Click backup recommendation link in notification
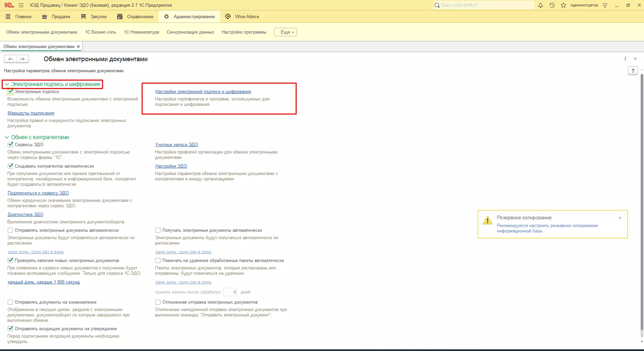 pyautogui.click(x=547, y=228)
